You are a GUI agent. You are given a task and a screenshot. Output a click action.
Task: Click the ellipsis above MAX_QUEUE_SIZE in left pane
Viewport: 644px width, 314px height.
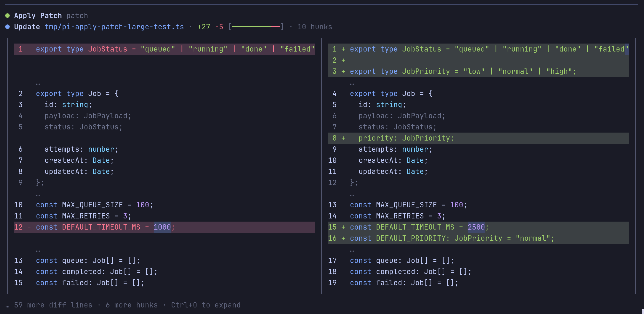pos(38,196)
